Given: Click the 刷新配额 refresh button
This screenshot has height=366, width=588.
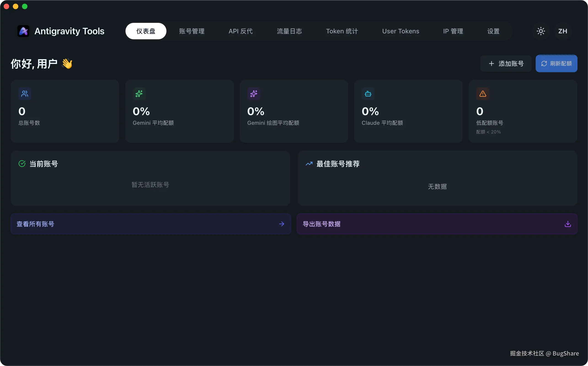Looking at the screenshot, I should (556, 64).
